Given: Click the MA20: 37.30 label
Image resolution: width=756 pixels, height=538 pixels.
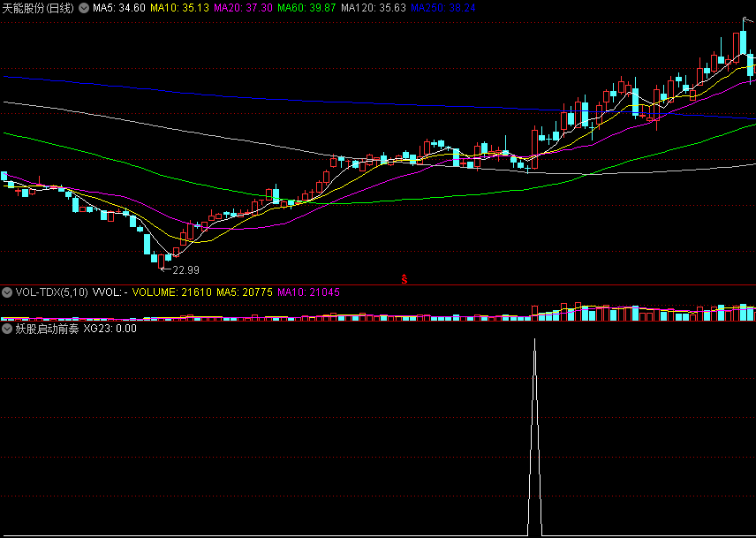Looking at the screenshot, I should [243, 8].
